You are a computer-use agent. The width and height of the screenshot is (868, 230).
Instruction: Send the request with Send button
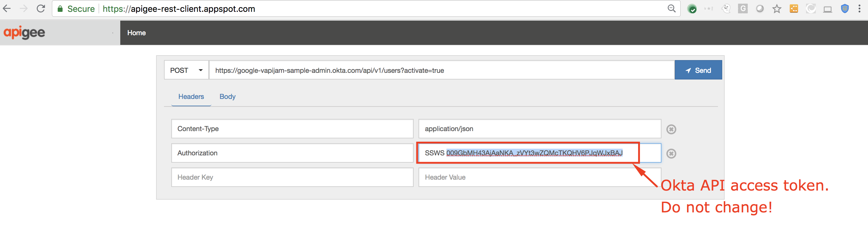coord(698,70)
